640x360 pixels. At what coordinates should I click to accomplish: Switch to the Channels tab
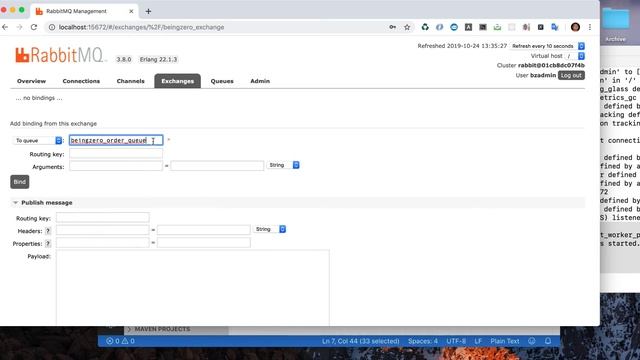[131, 81]
